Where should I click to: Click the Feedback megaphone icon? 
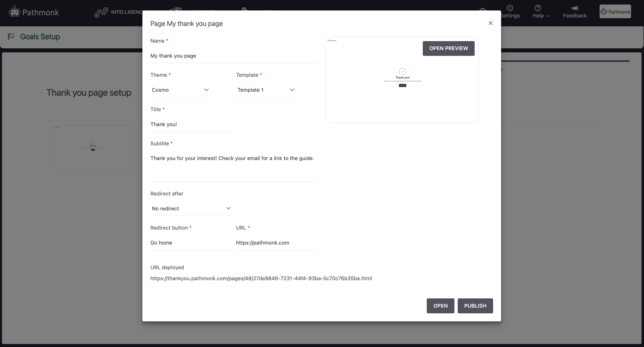[574, 8]
